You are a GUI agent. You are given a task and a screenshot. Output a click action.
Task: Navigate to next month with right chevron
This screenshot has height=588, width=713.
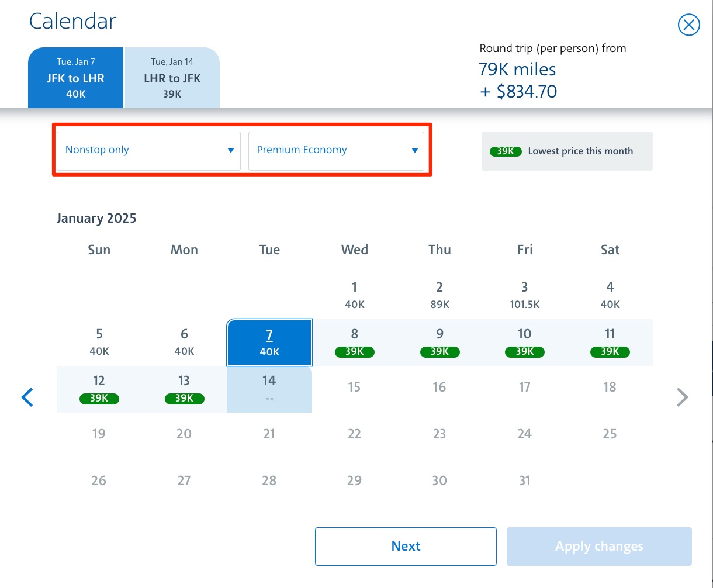682,397
